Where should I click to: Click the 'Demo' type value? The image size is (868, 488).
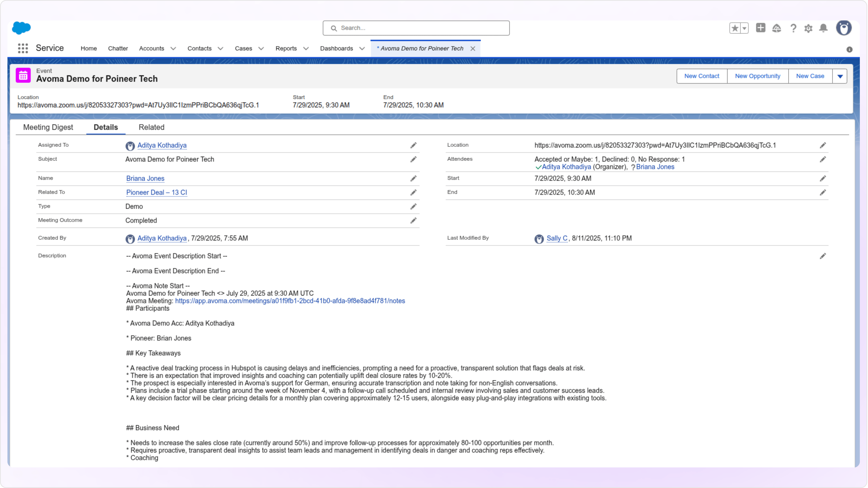[x=134, y=207]
